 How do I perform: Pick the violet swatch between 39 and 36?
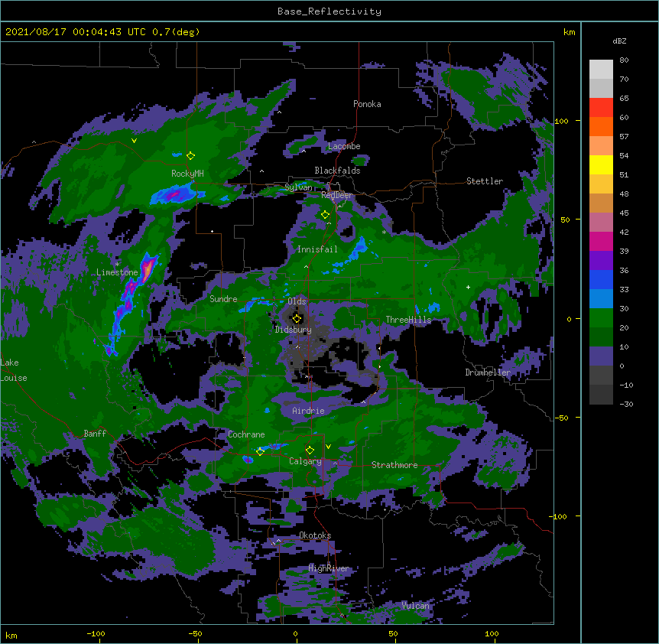coord(601,261)
